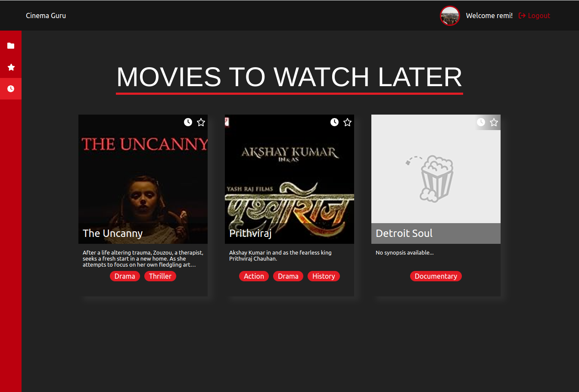This screenshot has width=579, height=392.
Task: Click the star icon on The Uncanny card
Action: click(x=201, y=122)
